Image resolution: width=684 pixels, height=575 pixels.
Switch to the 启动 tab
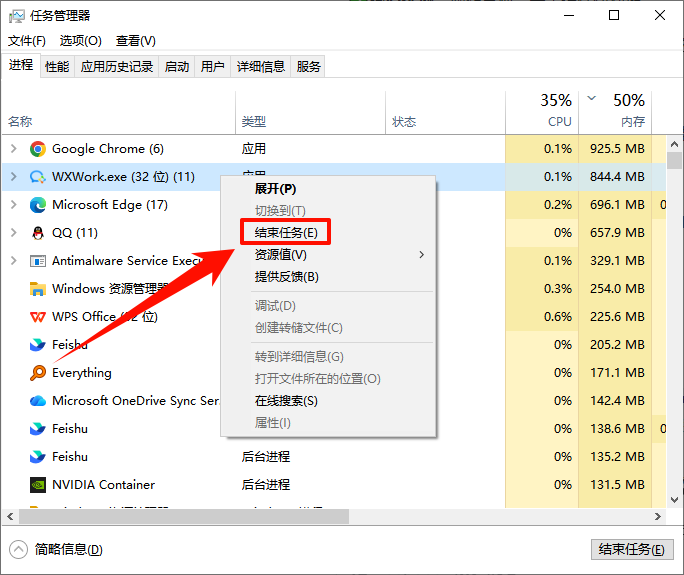coord(177,67)
